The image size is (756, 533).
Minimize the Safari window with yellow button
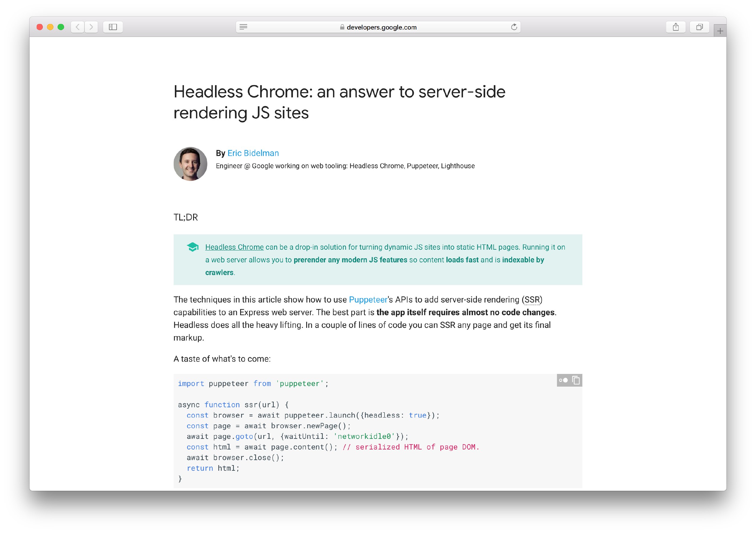[50, 27]
